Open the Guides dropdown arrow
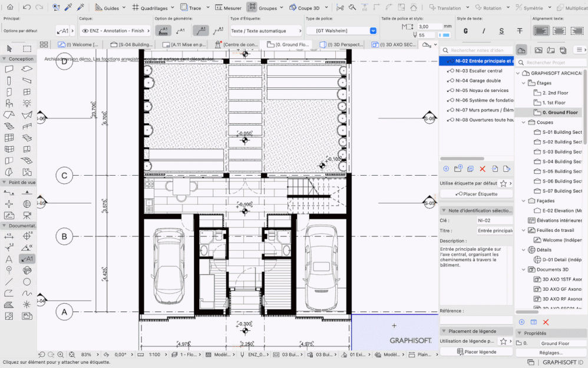Viewport: 588px width, 368px height. (x=125, y=8)
